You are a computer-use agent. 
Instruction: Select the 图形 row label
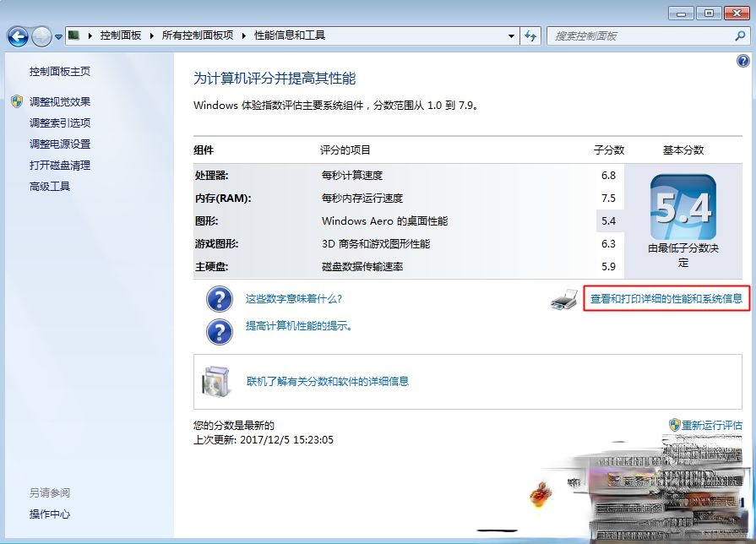pos(206,220)
